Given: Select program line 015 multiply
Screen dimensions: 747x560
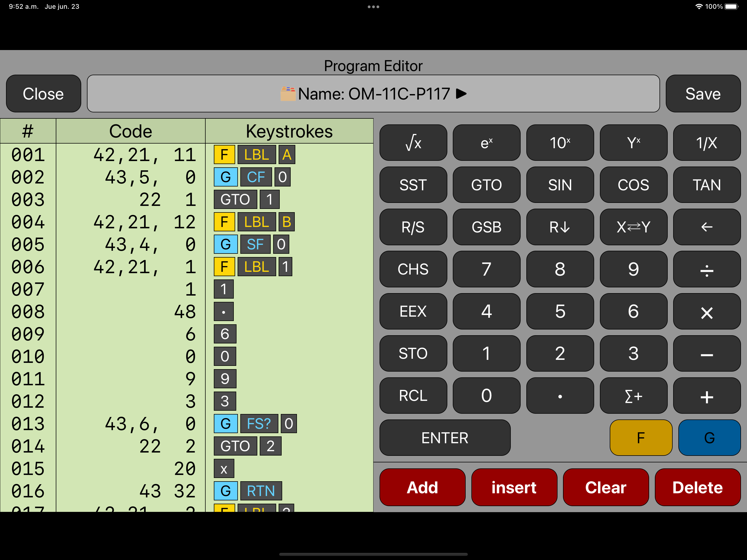Looking at the screenshot, I should 187,468.
